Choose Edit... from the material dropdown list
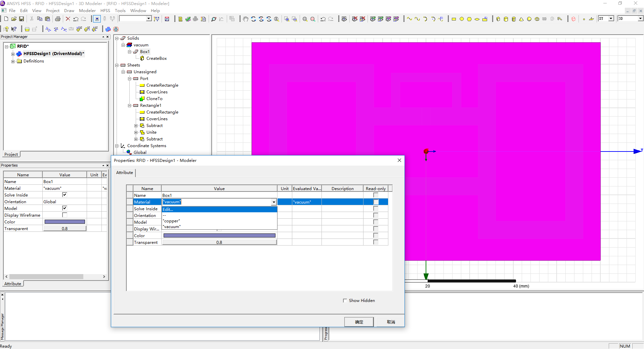The width and height of the screenshot is (644, 349). click(x=219, y=209)
